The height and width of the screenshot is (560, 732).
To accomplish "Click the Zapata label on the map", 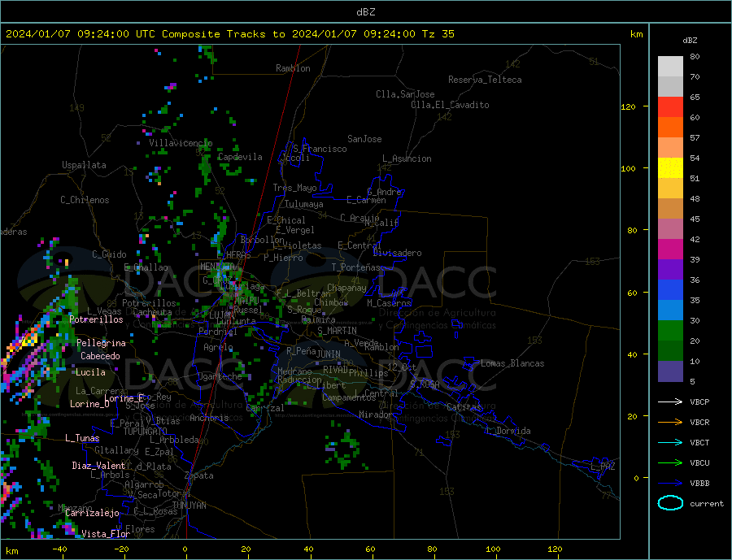I will [x=199, y=476].
